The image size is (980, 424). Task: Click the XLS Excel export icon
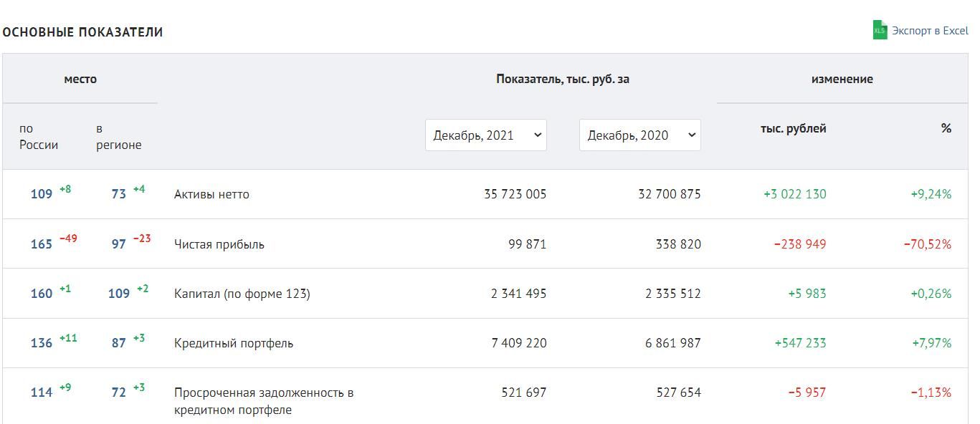880,30
